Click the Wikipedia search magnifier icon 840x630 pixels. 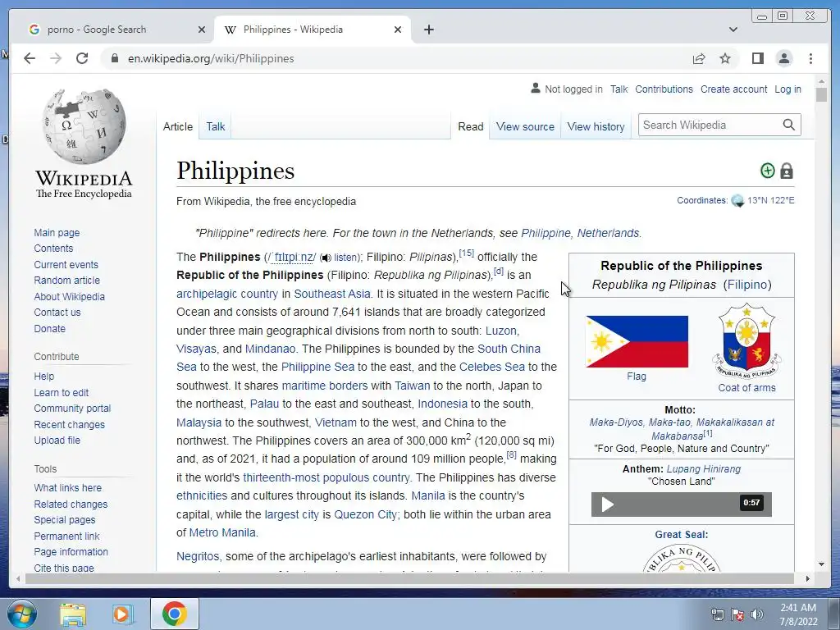point(788,125)
